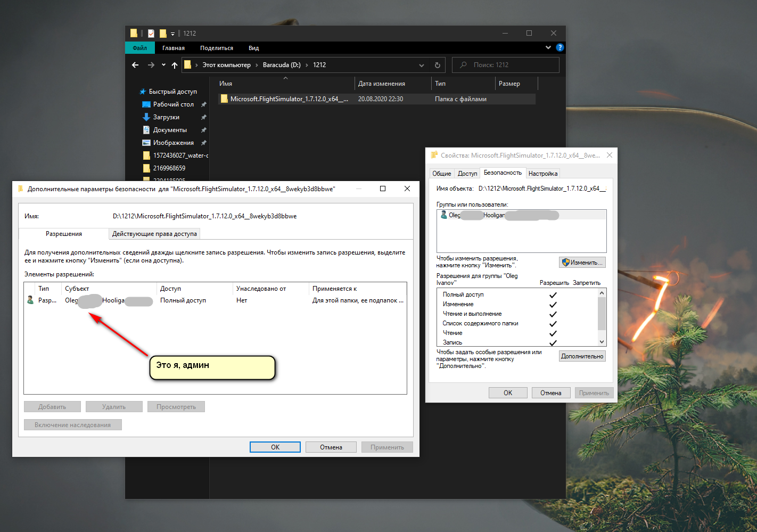Click new folder icon in Explorer title bar
The height and width of the screenshot is (532, 757).
(163, 33)
